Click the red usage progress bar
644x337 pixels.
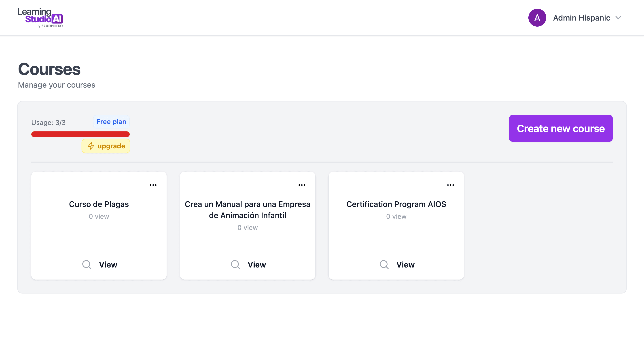[x=80, y=134]
